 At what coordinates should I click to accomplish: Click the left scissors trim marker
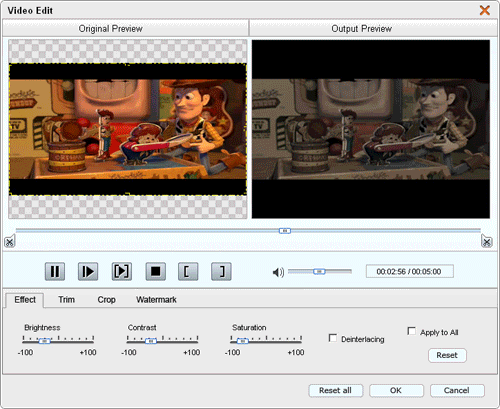tap(10, 241)
